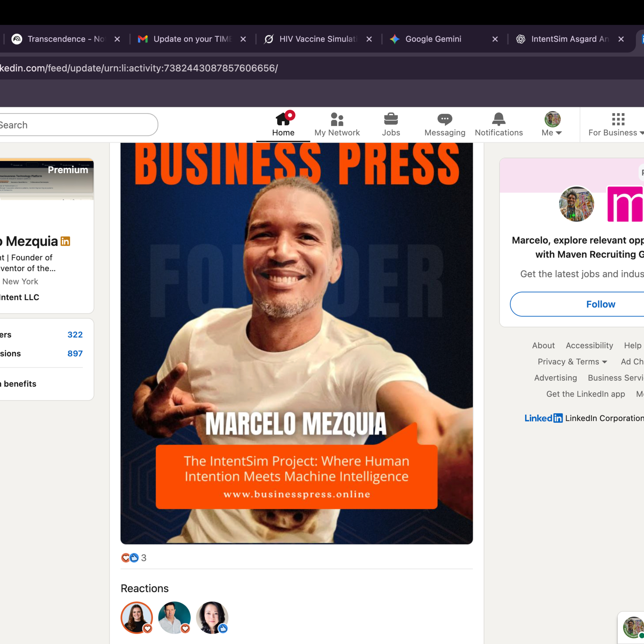Open the Business Press post image
This screenshot has width=644, height=644.
point(297,343)
